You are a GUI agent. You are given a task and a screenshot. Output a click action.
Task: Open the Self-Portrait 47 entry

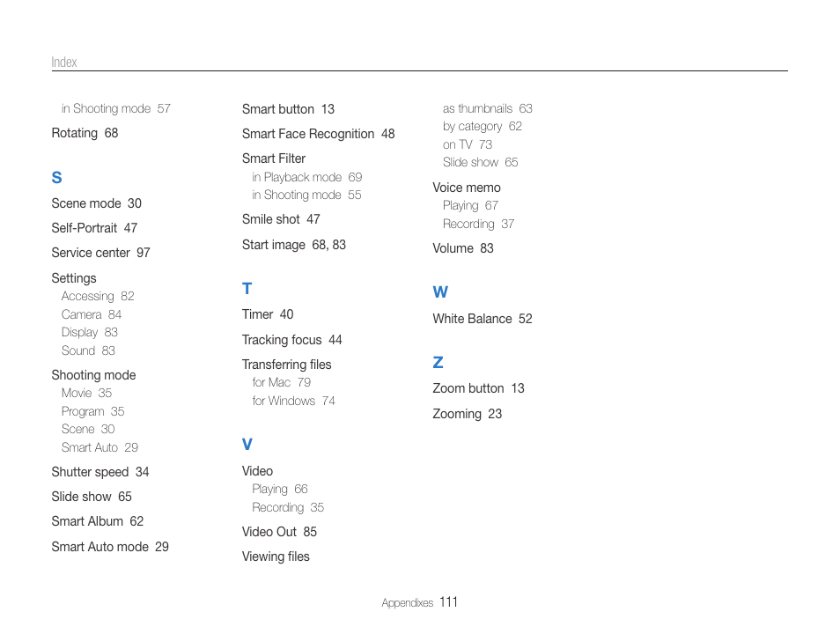click(x=94, y=228)
